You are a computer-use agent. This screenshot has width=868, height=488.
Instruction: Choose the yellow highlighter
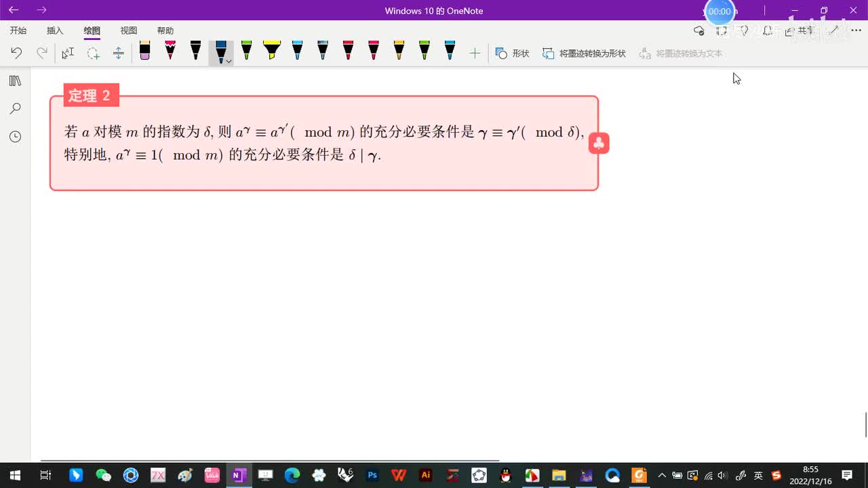pos(272,51)
